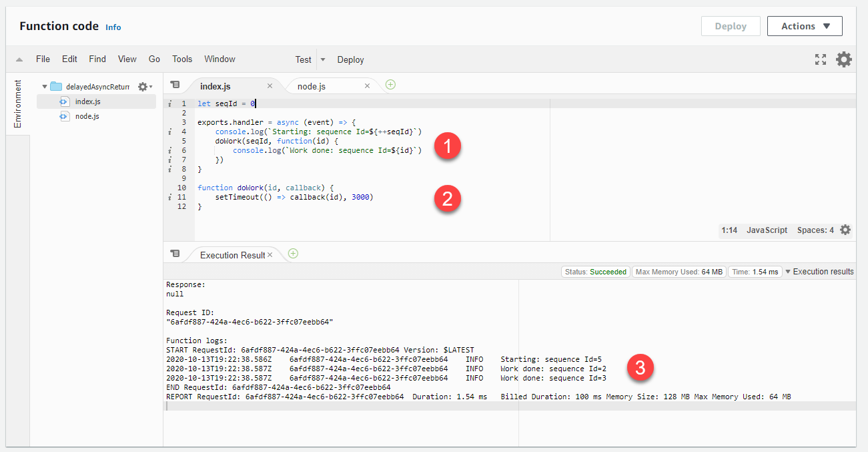Open the Tools menu
Viewport: 868px width, 452px height.
[181, 59]
